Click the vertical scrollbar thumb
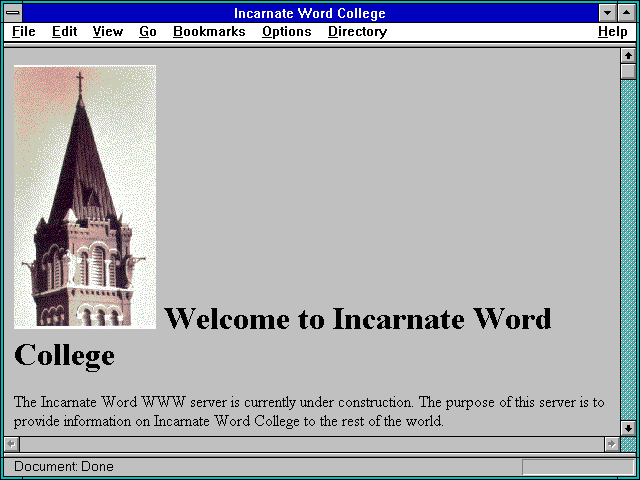The width and height of the screenshot is (640, 480). 628,71
